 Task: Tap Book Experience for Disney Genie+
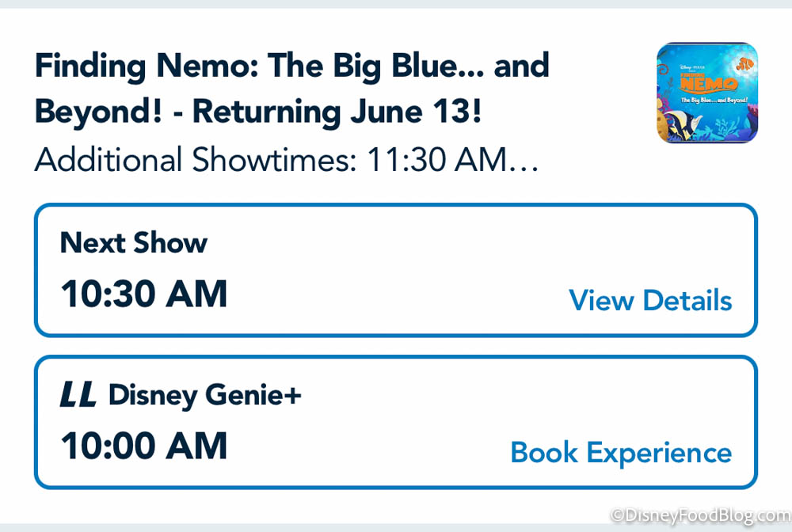pos(621,453)
